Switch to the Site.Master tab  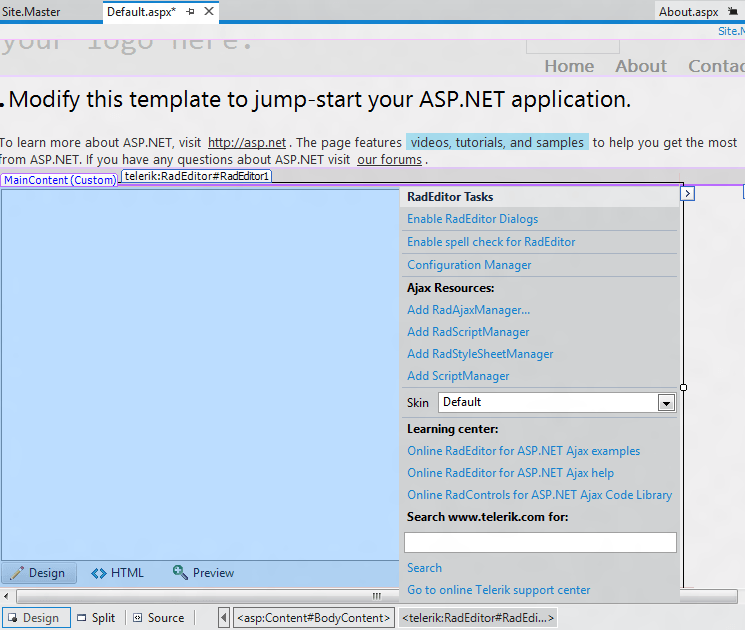(x=31, y=12)
